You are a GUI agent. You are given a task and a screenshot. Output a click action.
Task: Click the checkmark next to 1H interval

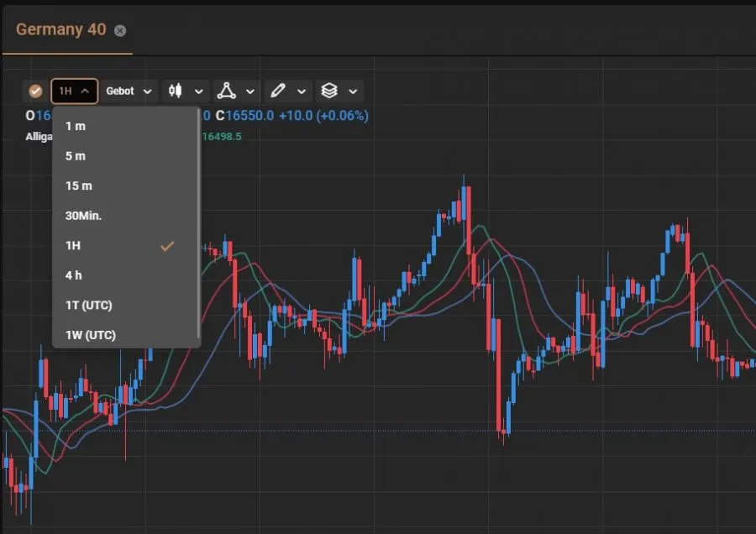coord(166,245)
